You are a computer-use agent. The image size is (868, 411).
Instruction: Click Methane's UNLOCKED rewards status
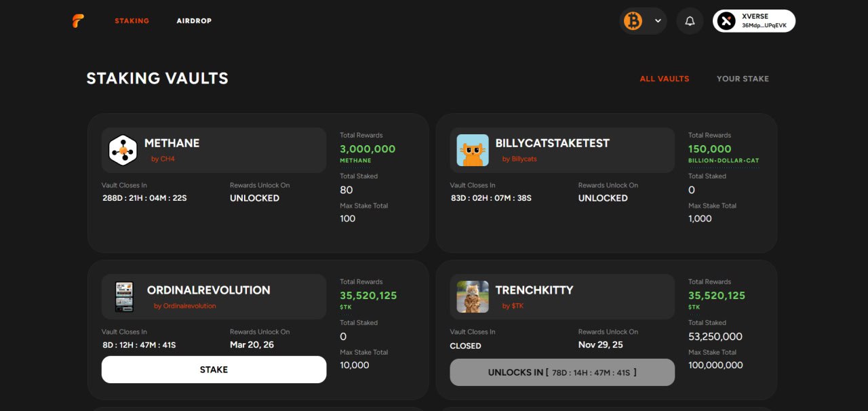click(254, 198)
